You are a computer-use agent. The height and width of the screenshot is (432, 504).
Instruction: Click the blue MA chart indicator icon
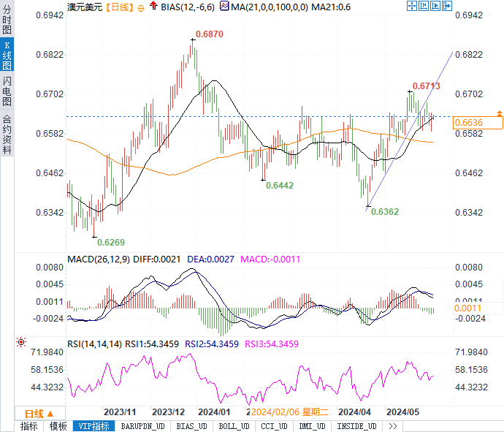coord(224,6)
